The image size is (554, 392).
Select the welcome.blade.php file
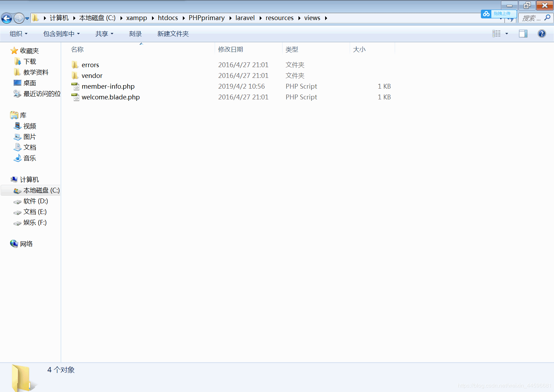tap(110, 97)
